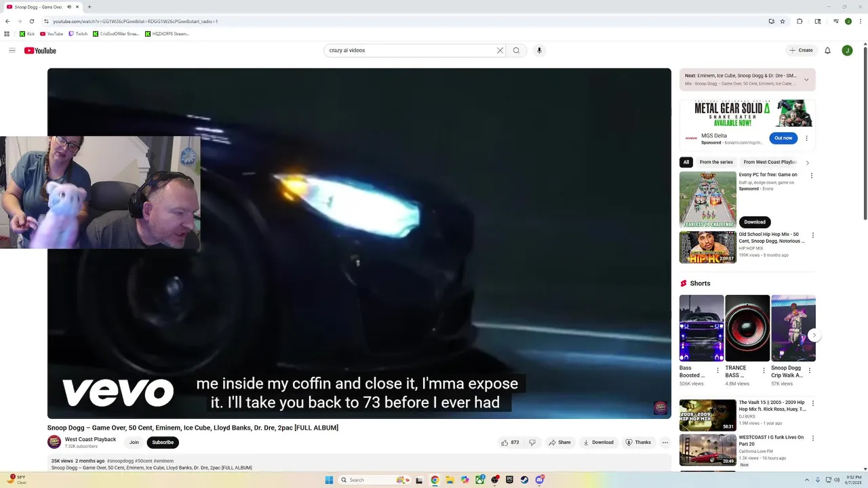868x488 pixels.
Task: Open the Twitch bookmark
Action: [78, 34]
